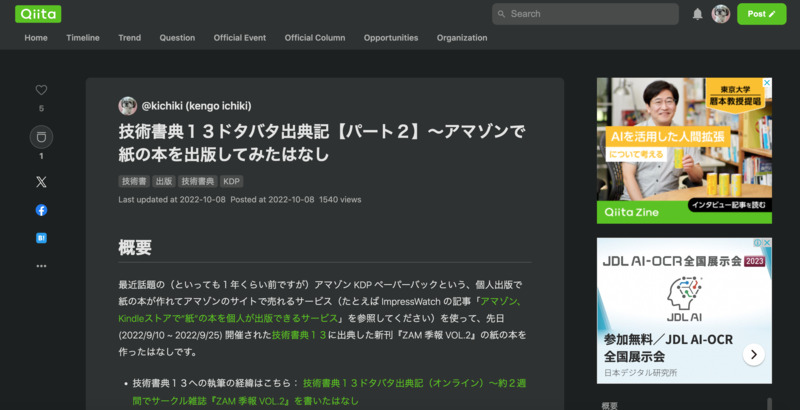Click the green Post button
This screenshot has height=410, width=800.
(x=761, y=14)
